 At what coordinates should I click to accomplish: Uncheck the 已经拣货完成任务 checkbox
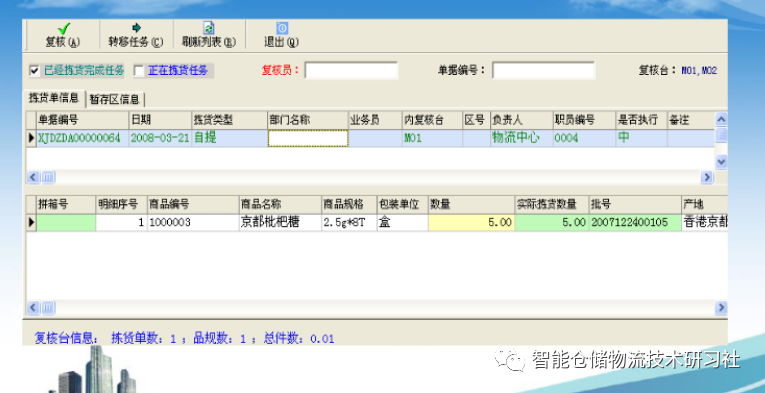click(x=34, y=71)
